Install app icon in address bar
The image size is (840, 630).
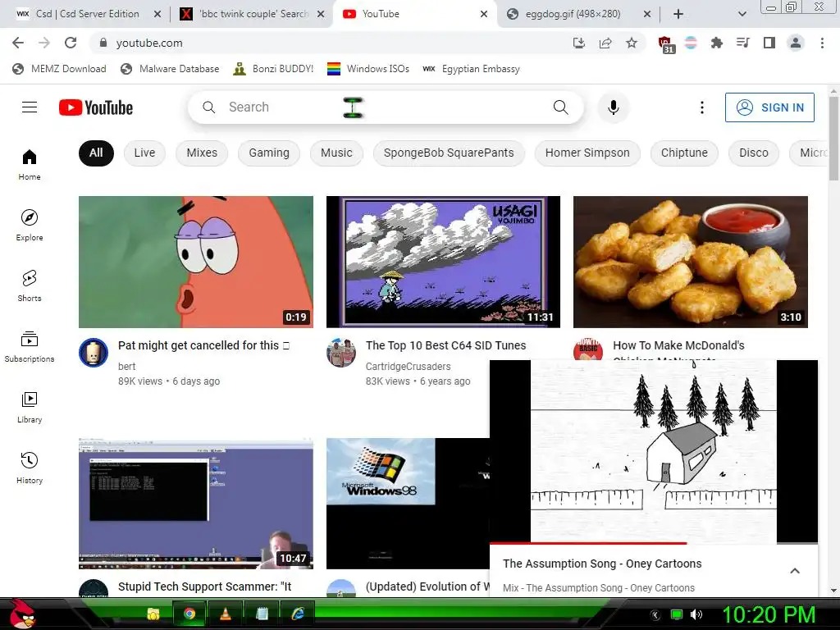tap(579, 43)
